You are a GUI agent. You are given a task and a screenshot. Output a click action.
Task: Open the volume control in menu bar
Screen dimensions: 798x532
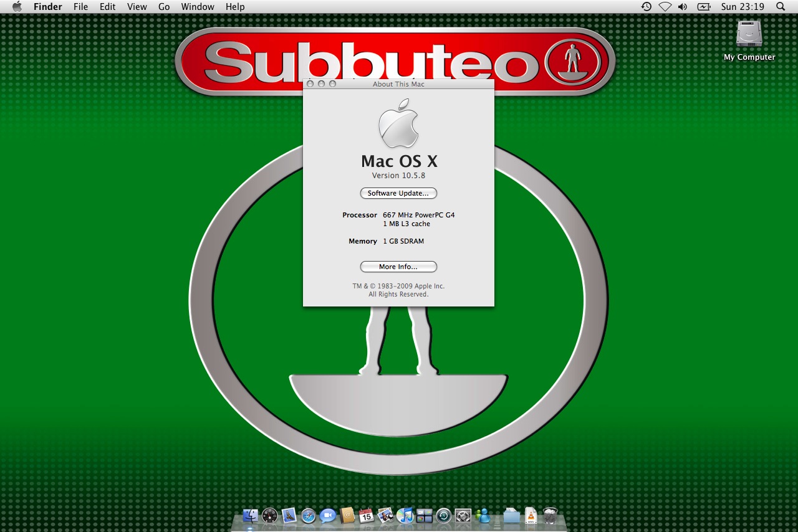pos(683,7)
